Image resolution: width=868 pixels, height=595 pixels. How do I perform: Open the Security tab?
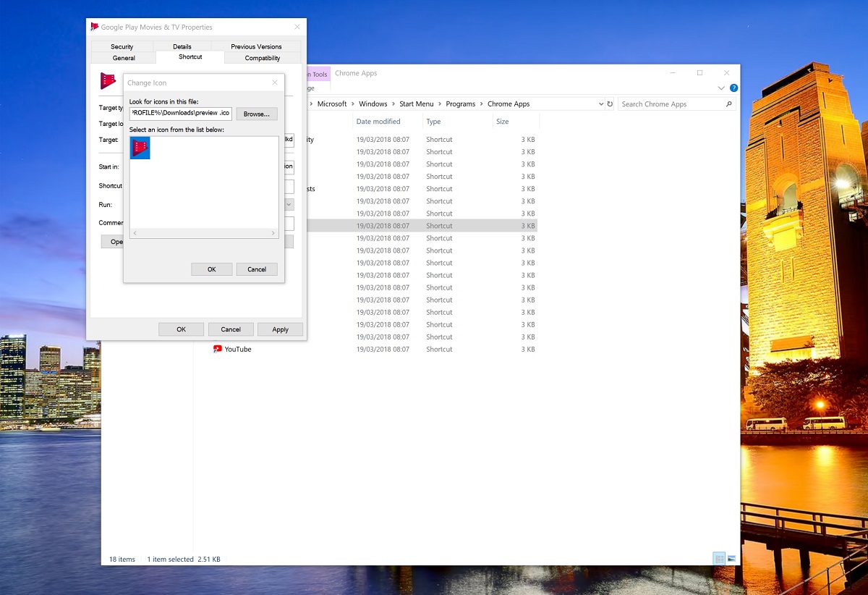pyautogui.click(x=122, y=46)
